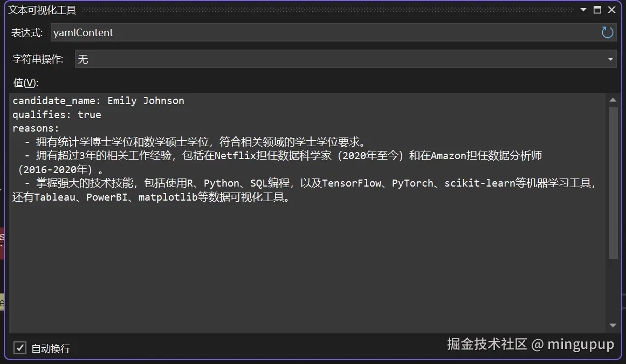The height and width of the screenshot is (364, 626).
Task: Click the refresh icon to re-evaluate yamlContent
Action: [x=607, y=32]
